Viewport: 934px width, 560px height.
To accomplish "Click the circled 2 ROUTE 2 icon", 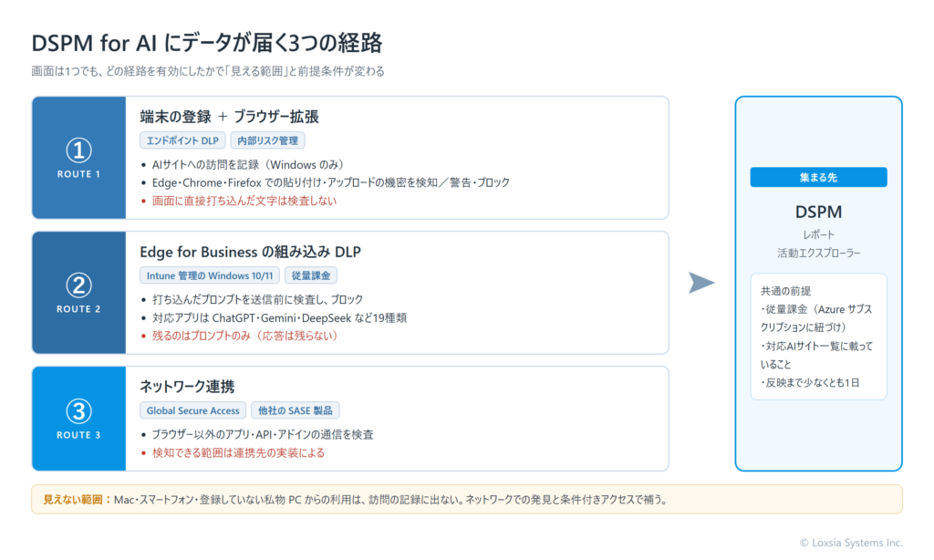I will (x=78, y=293).
